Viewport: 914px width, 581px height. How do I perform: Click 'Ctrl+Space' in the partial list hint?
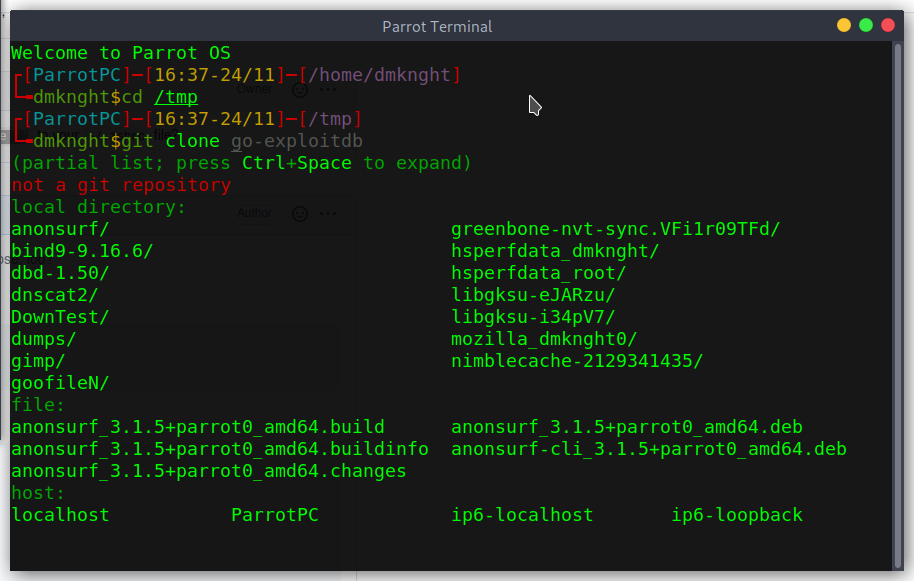coord(297,163)
